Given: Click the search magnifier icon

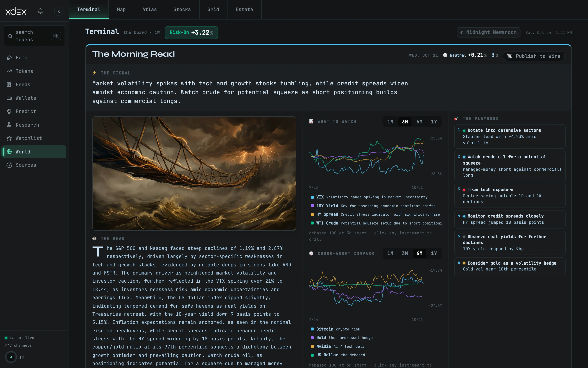Looking at the screenshot, I should [10, 36].
